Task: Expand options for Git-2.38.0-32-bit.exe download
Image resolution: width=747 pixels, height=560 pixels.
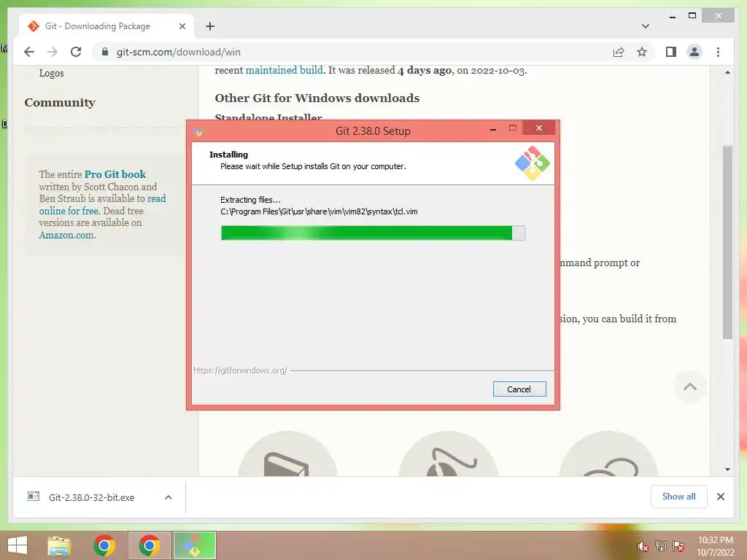Action: tap(169, 497)
